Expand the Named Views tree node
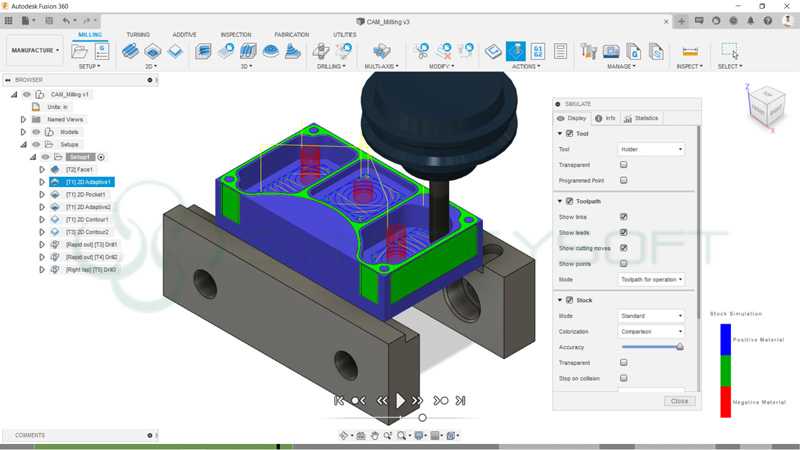The width and height of the screenshot is (800, 450). click(x=23, y=119)
